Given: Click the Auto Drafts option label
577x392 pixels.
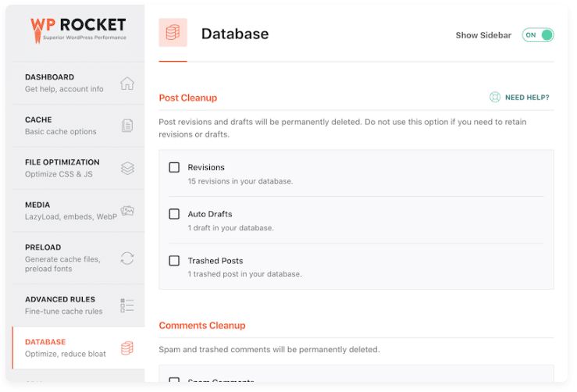Looking at the screenshot, I should tap(210, 214).
